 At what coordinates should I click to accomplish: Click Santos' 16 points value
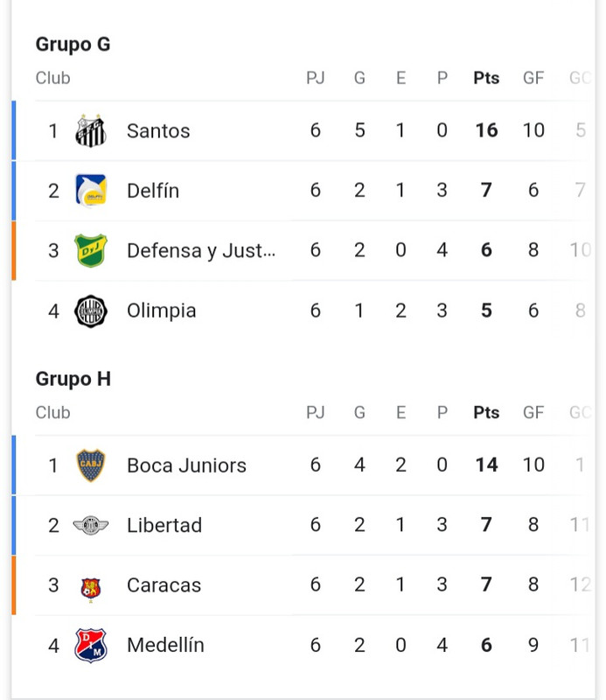(x=486, y=131)
